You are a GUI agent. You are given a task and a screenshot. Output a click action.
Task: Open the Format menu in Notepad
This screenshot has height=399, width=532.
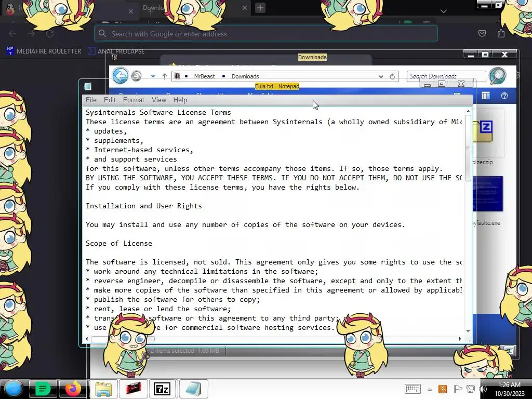134,100
